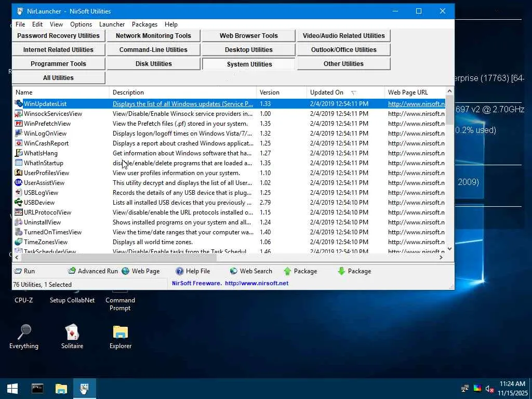Screen dimensions: 532x399
Task: Select the Everything desktop icon
Action: tap(24, 336)
